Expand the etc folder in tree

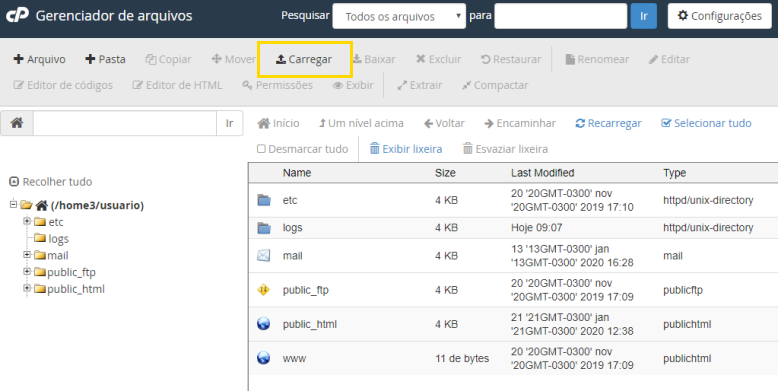(x=27, y=221)
